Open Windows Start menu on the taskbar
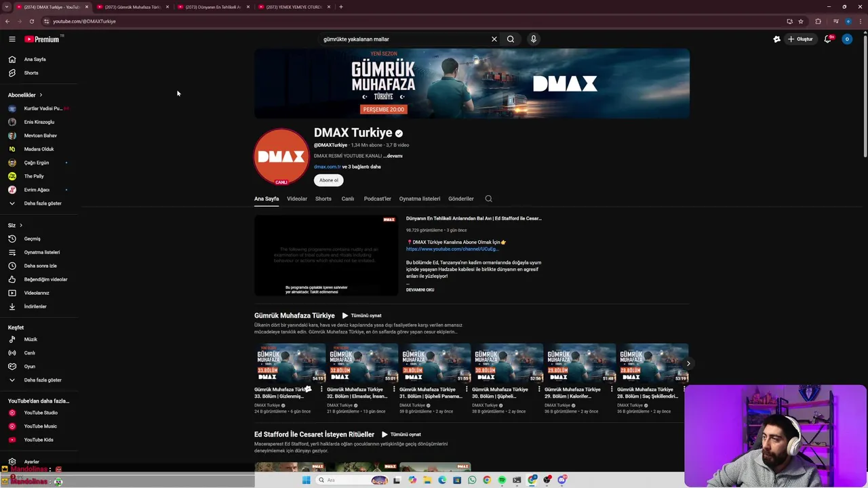 [307, 480]
